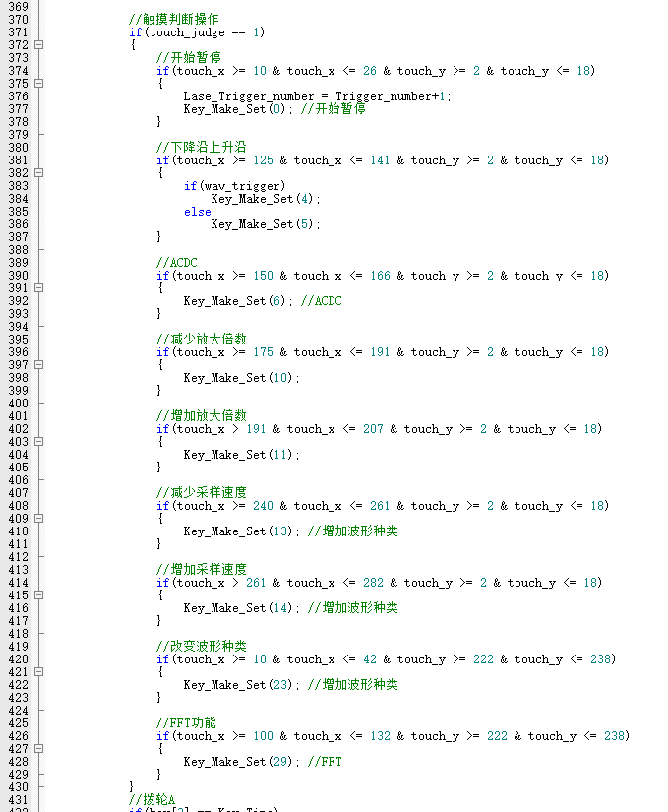Viewport: 668px width, 812px height.
Task: Collapse the fold marker at line 421
Action: tap(38, 671)
